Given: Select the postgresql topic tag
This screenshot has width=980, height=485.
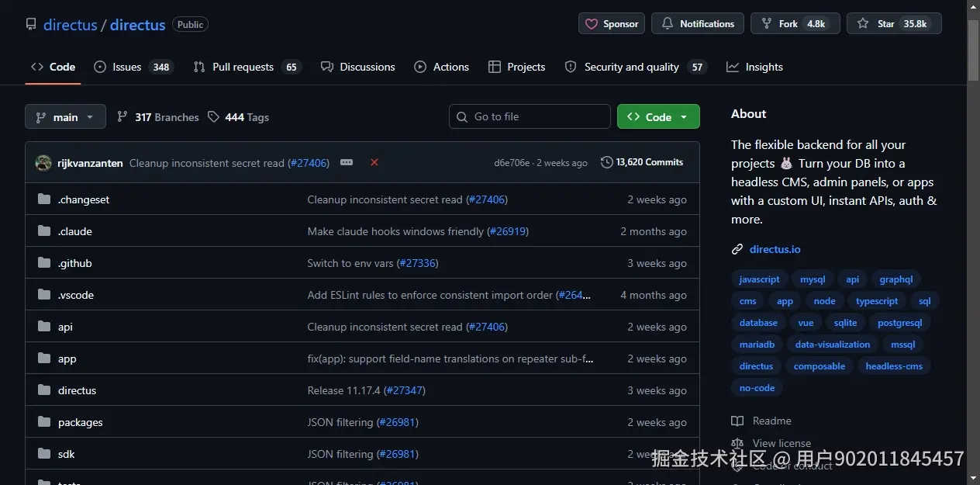Looking at the screenshot, I should tap(900, 323).
